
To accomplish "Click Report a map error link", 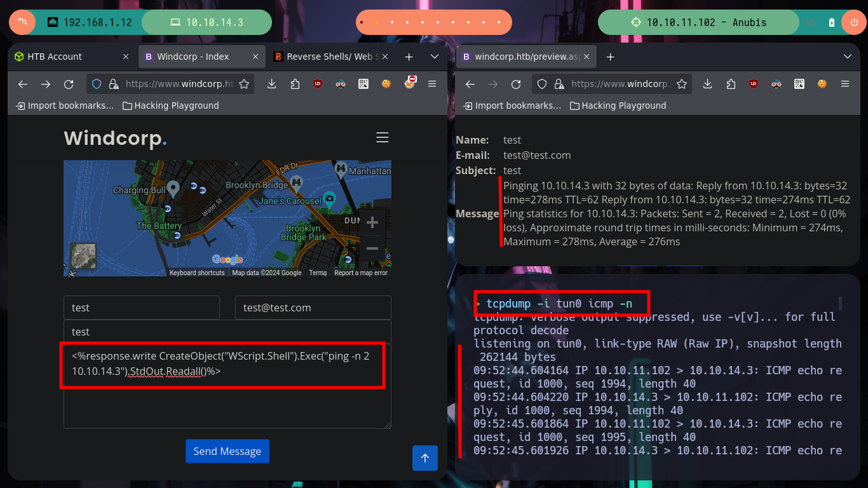I will (361, 273).
